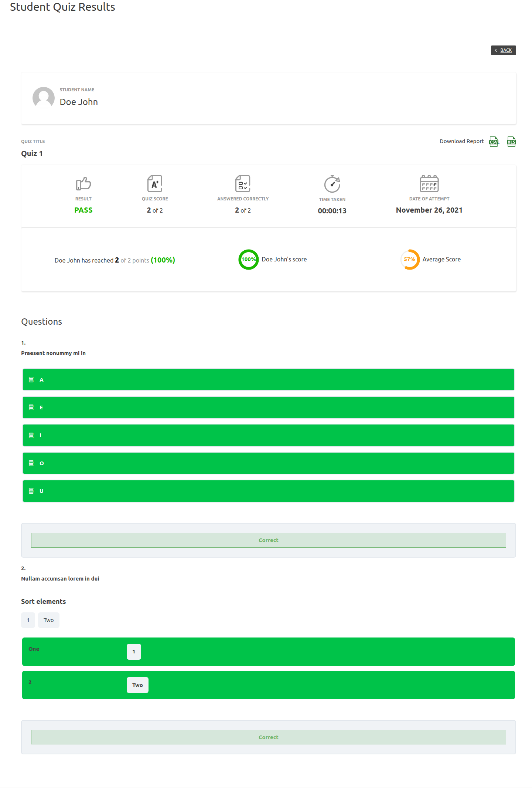The image size is (532, 788).
Task: Click the 'Two' chip in row 2
Action: (x=137, y=685)
